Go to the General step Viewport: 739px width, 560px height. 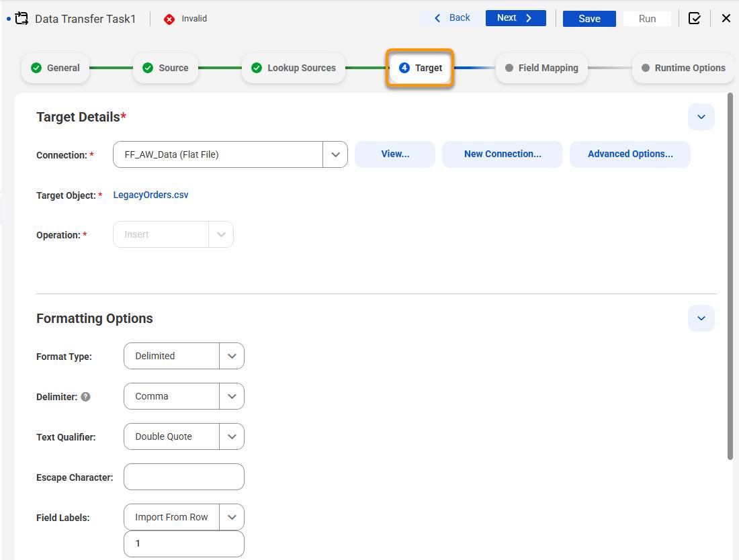pyautogui.click(x=56, y=68)
